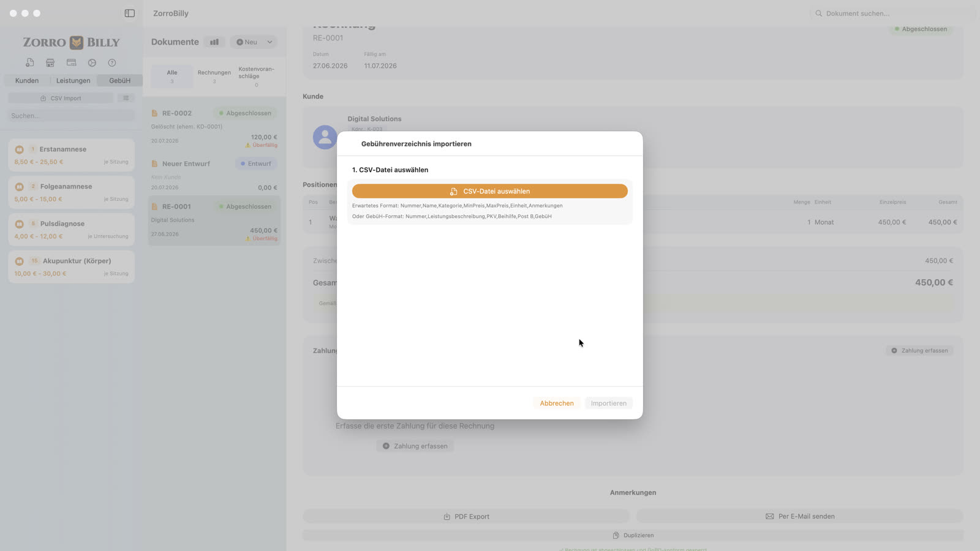The height and width of the screenshot is (551, 980).
Task: Expand the Neu dropdown chevron
Action: [x=269, y=42]
